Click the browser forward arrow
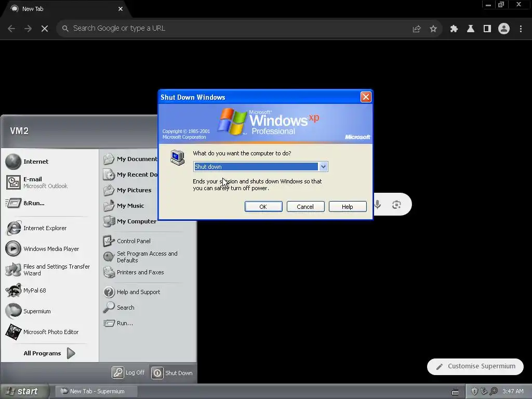This screenshot has width=532, height=399. tap(28, 29)
